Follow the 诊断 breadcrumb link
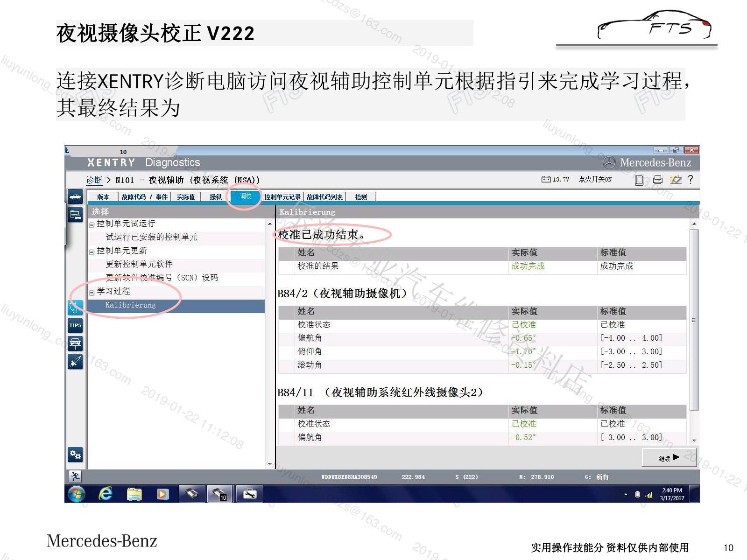 coord(94,180)
